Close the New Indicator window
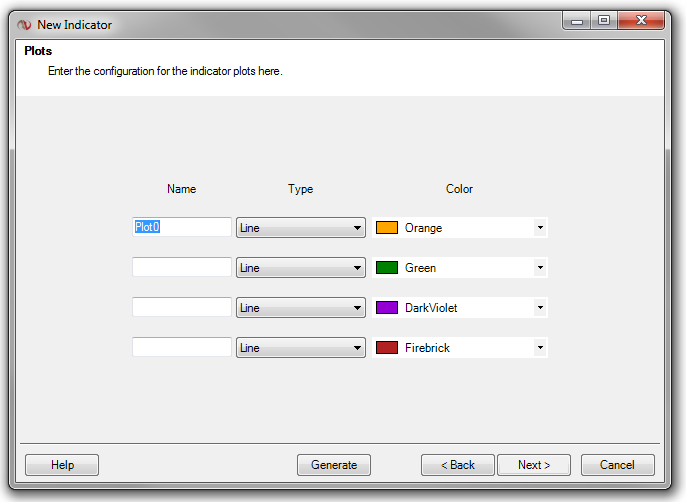The image size is (686, 502). coord(641,21)
